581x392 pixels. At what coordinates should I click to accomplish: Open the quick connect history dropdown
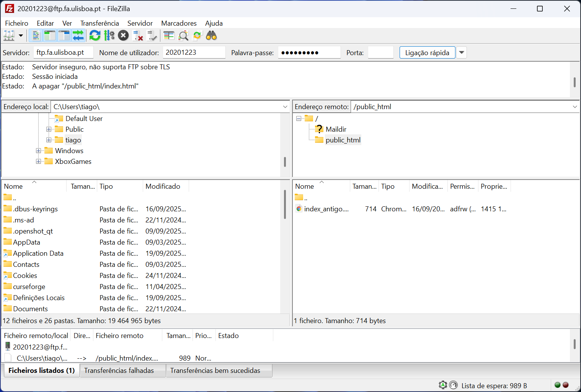point(462,52)
